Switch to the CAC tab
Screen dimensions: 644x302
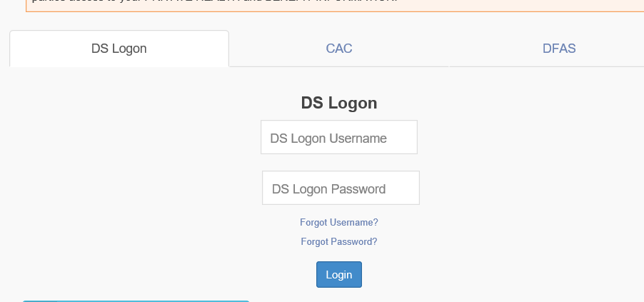pos(339,49)
